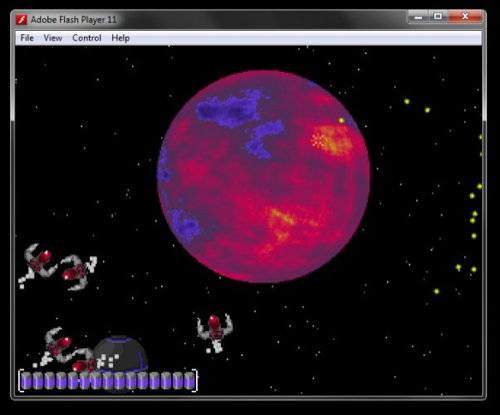Open the Help menu
The width and height of the screenshot is (500, 415).
pos(120,38)
